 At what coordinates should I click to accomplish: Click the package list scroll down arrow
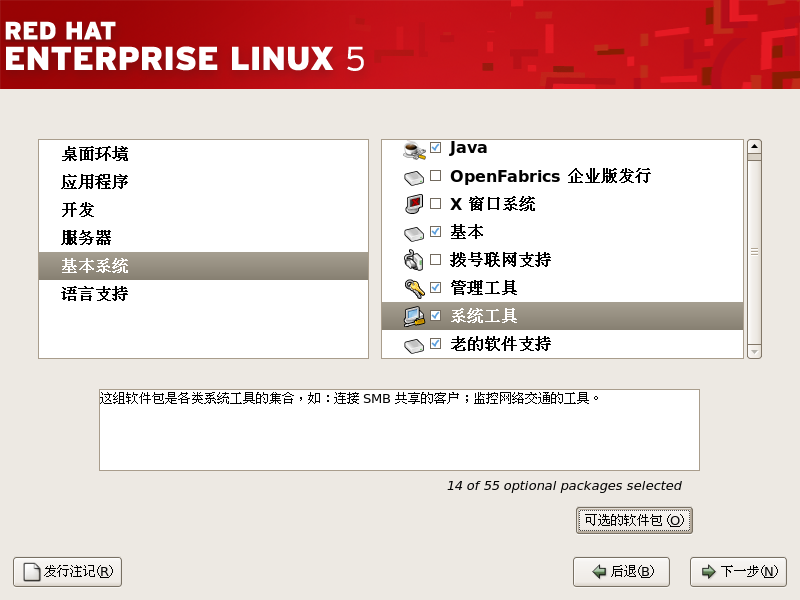point(754,352)
